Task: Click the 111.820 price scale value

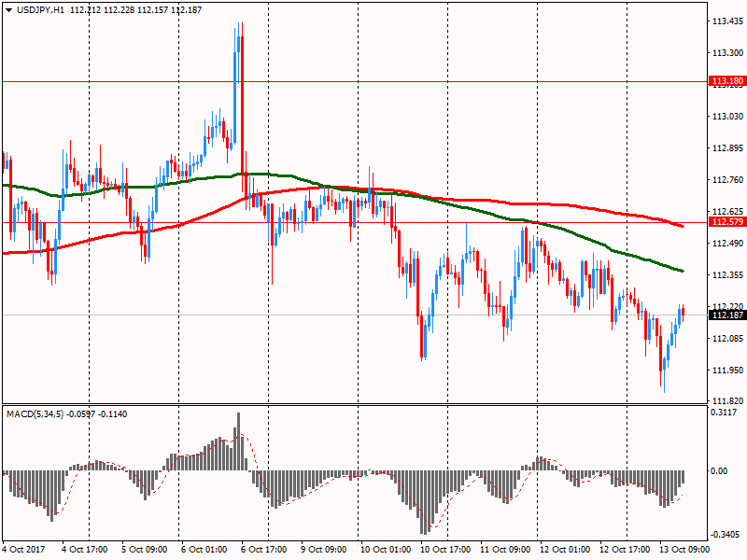Action: (x=727, y=401)
